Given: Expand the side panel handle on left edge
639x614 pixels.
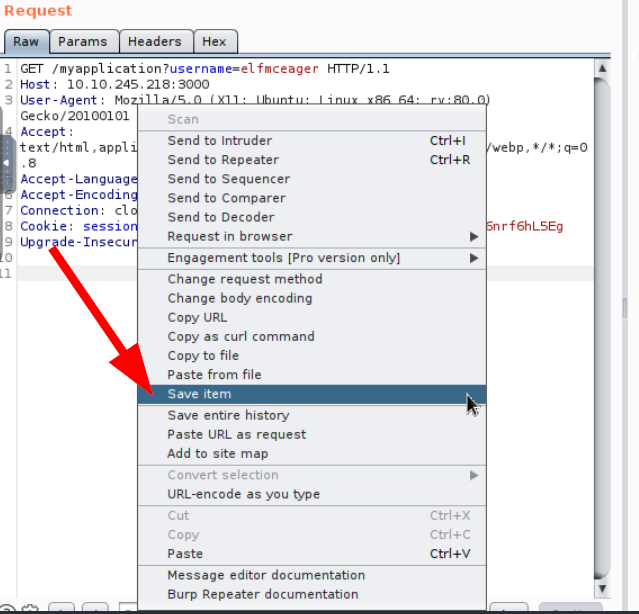Looking at the screenshot, I should tap(5, 163).
